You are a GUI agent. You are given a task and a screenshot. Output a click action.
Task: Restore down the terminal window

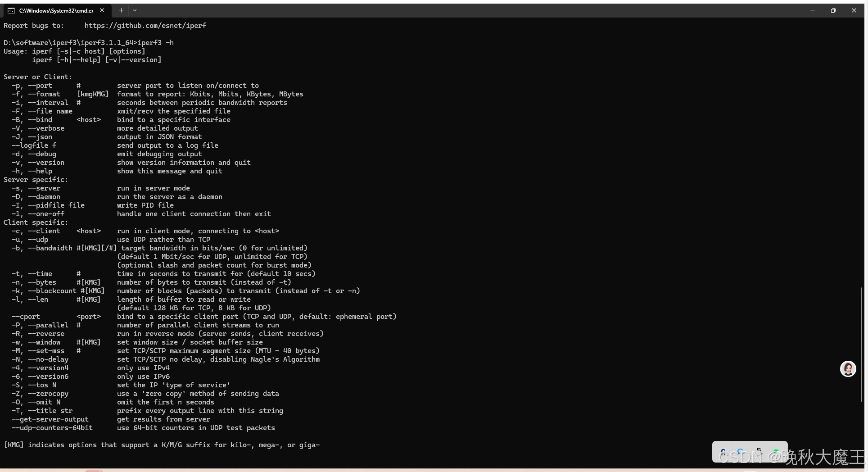[833, 10]
